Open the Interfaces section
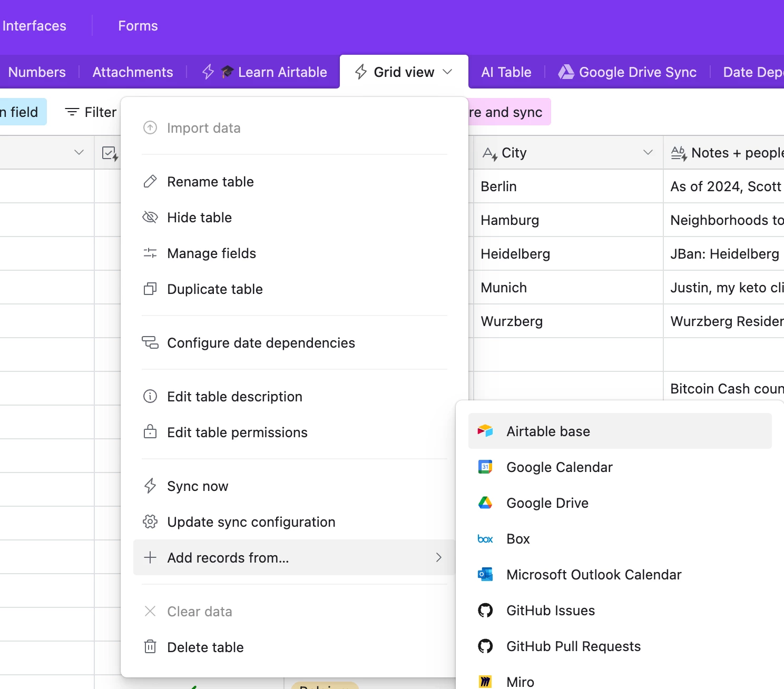Image resolution: width=784 pixels, height=689 pixels. click(x=34, y=25)
